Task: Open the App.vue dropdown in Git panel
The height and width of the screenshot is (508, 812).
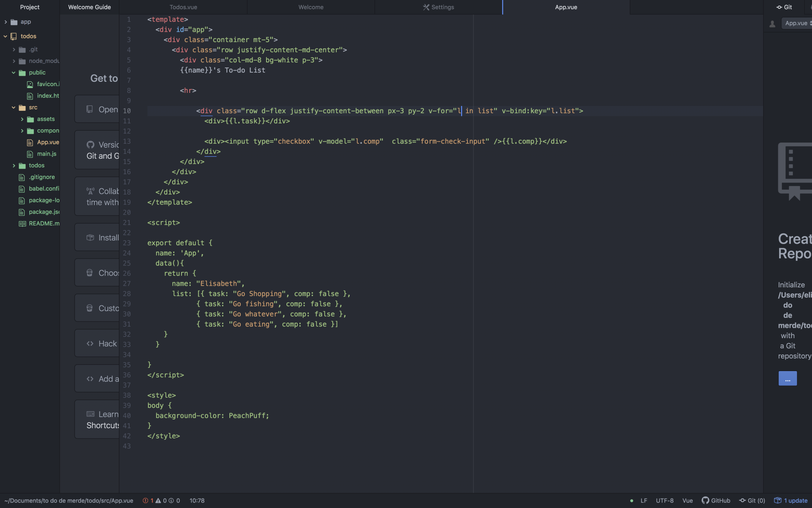Action: pyautogui.click(x=797, y=23)
